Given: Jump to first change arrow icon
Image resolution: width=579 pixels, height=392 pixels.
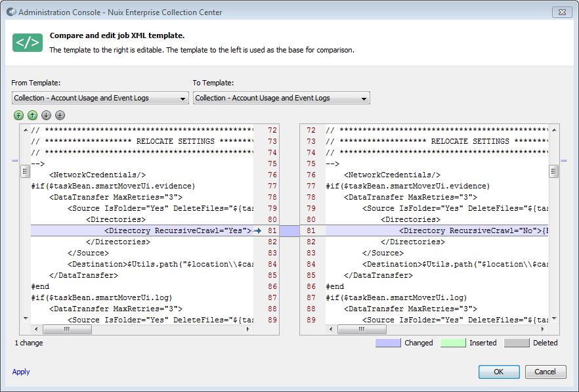Looking at the screenshot, I should pos(18,116).
